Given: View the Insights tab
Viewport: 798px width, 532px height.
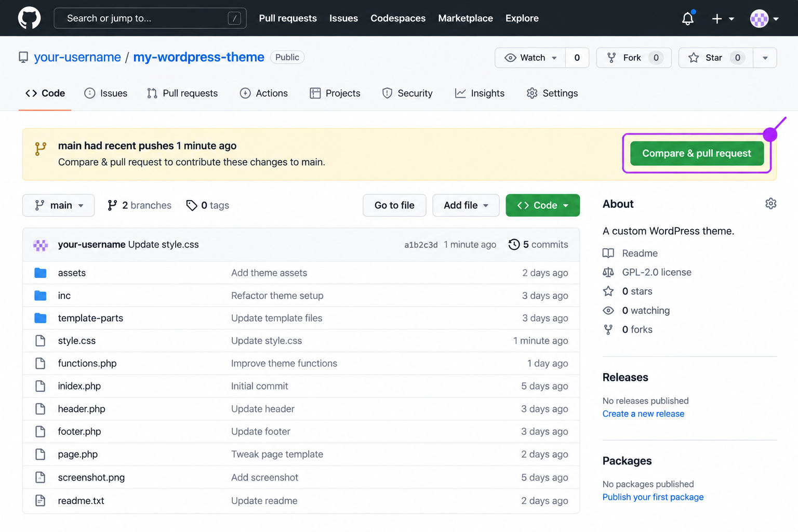Looking at the screenshot, I should point(480,94).
